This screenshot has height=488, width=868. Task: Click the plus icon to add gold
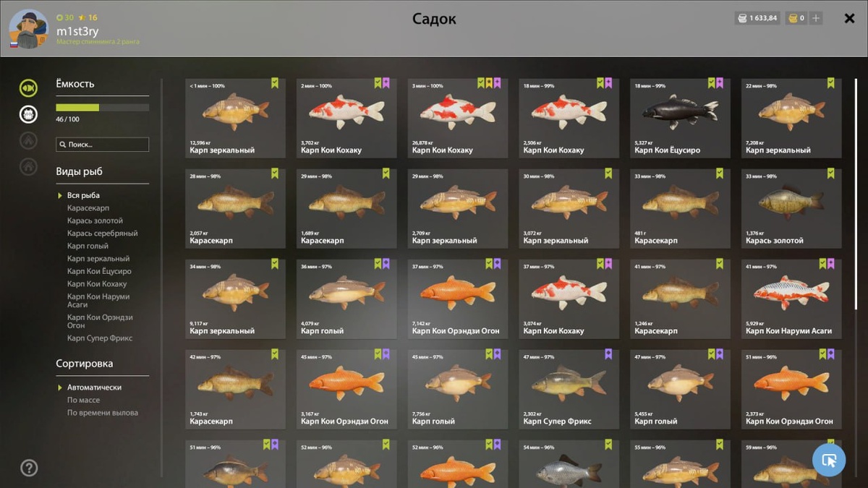click(x=816, y=18)
